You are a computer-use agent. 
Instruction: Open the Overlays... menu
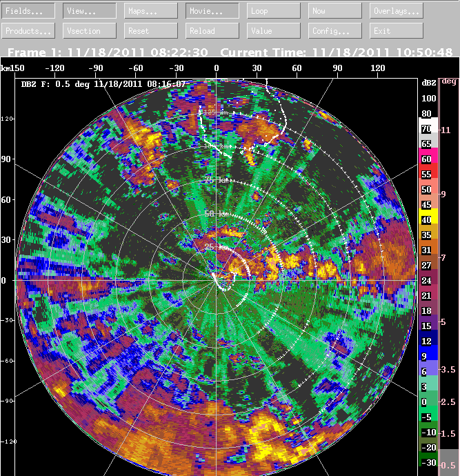pyautogui.click(x=397, y=11)
